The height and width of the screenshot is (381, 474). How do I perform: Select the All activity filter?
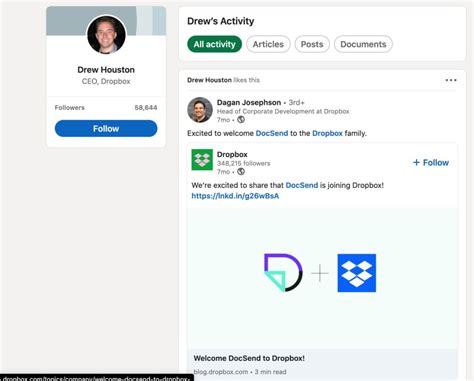coord(214,44)
